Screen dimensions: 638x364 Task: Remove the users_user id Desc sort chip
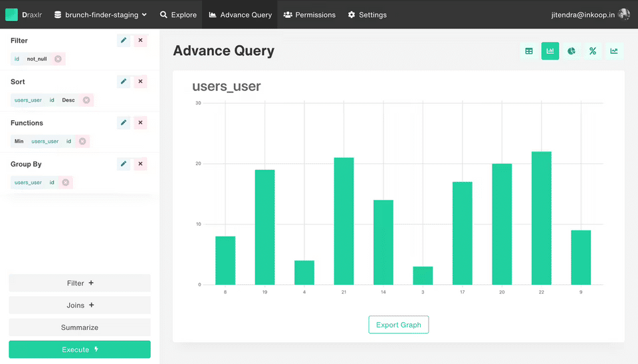click(86, 100)
